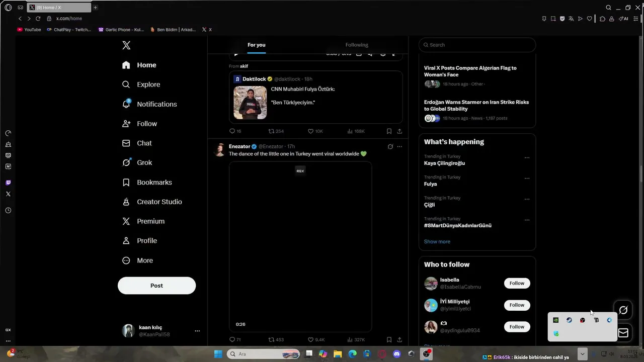
Task: Open the Gartic Phone bookmark
Action: 121,30
